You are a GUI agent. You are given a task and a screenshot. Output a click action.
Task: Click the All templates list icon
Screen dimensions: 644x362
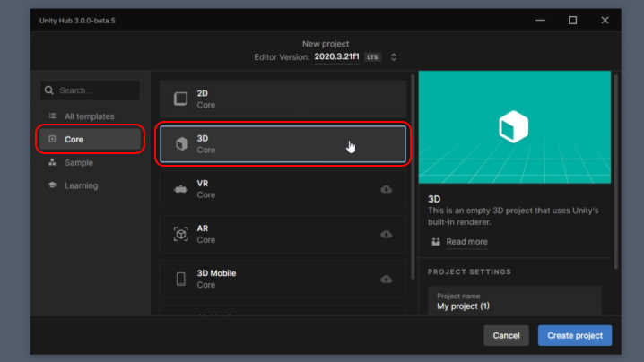click(x=52, y=116)
